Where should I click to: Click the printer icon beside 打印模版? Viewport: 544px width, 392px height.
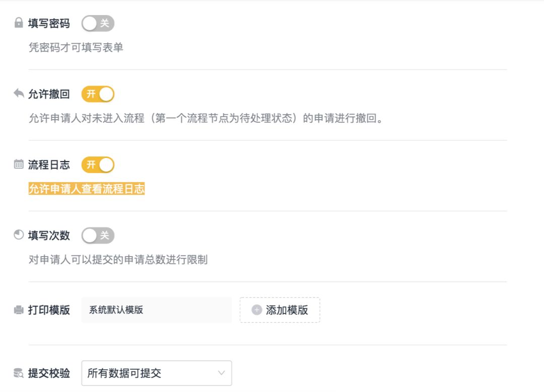click(19, 310)
